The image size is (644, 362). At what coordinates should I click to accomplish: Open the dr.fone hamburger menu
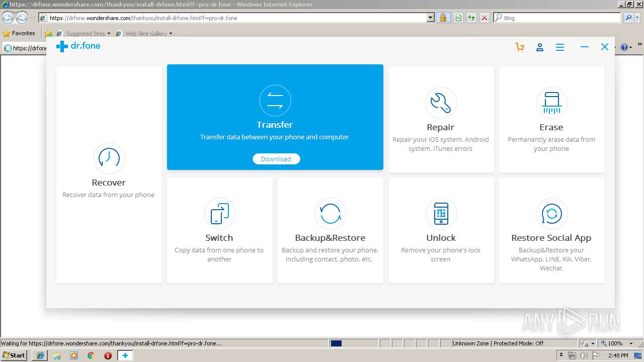coord(560,47)
